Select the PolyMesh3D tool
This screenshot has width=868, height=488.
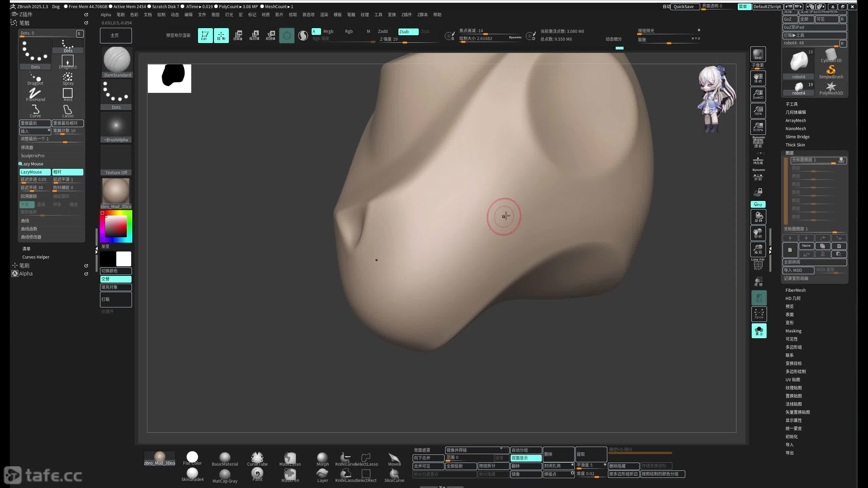pos(831,88)
